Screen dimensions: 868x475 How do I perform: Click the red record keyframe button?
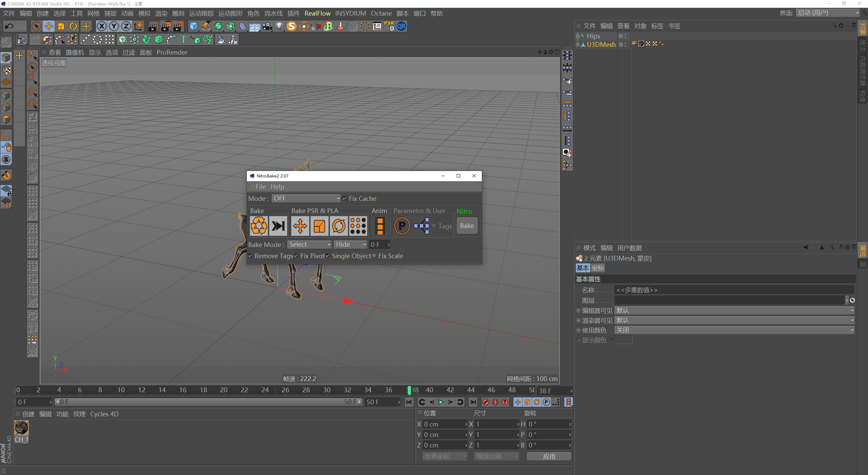coord(486,402)
